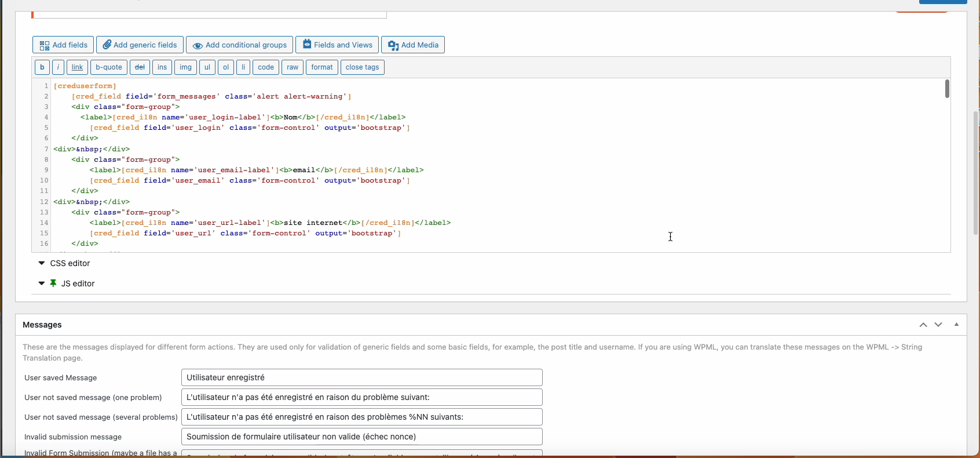Insert ol ordered list tag
Viewport: 980px width, 458px height.
click(x=226, y=67)
